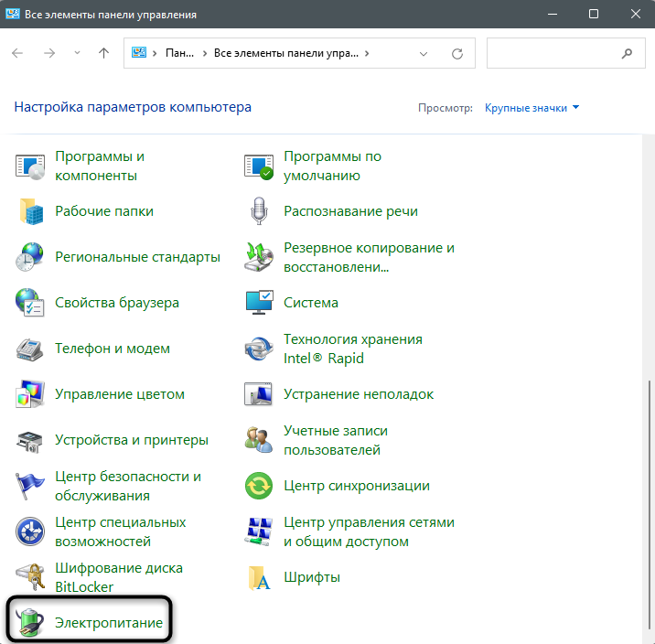Click the System monitor icon

[260, 303]
